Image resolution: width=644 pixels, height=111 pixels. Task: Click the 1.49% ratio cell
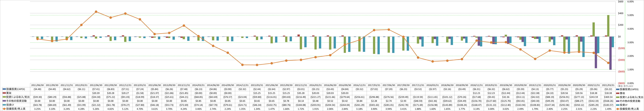click(x=608, y=109)
